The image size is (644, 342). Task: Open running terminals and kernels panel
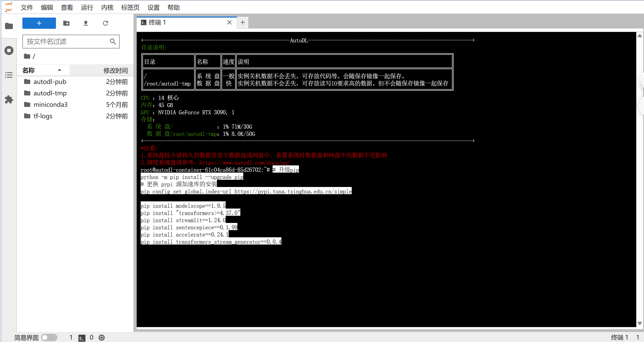coord(9,51)
